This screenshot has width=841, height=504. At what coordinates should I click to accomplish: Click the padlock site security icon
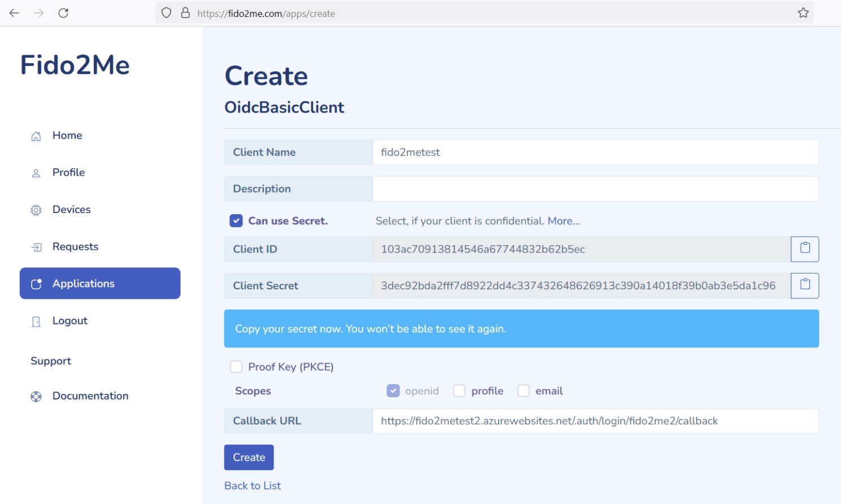click(x=185, y=13)
